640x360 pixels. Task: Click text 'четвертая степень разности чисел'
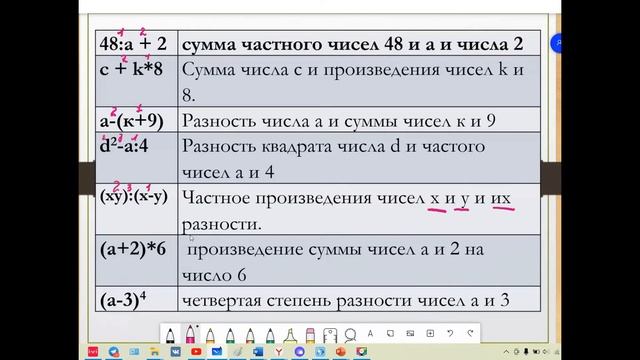(x=323, y=301)
